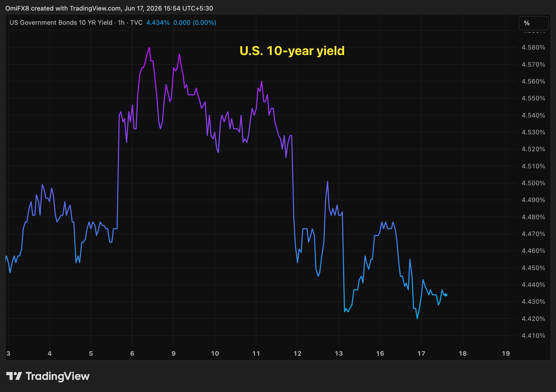Click the 4.480% price axis label
This screenshot has width=556, height=392.
[x=533, y=217]
